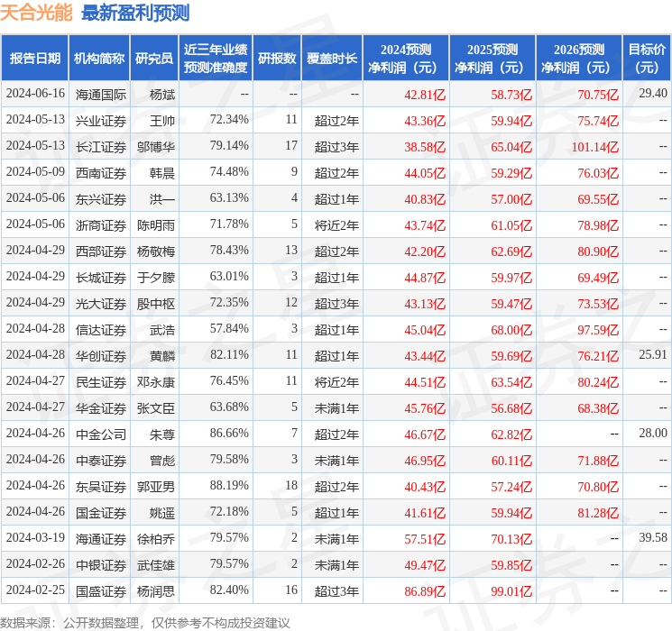Select the 浙商证券 institution cell
The image size is (672, 631).
coord(101,224)
